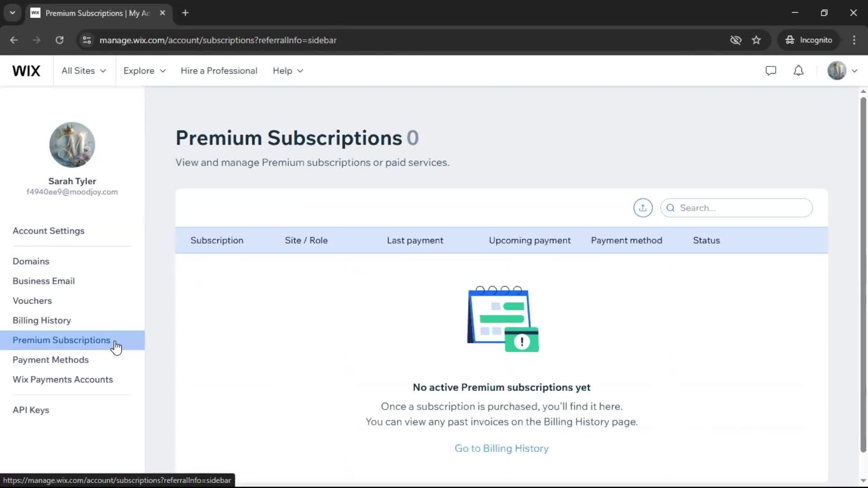Open the chat messages icon
This screenshot has height=488, width=868.
[x=771, y=71]
